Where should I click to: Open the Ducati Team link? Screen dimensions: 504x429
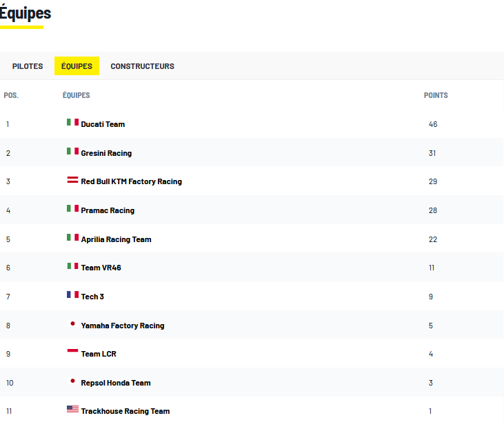pyautogui.click(x=103, y=124)
